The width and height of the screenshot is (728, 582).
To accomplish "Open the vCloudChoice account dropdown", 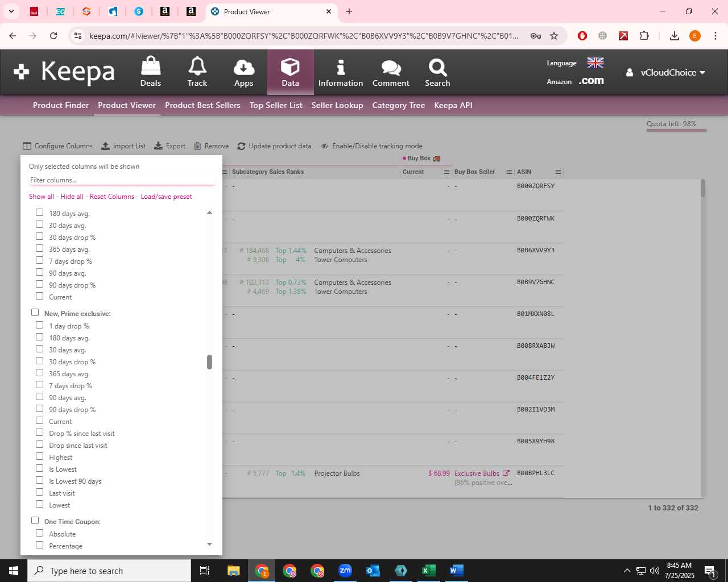I will (666, 72).
